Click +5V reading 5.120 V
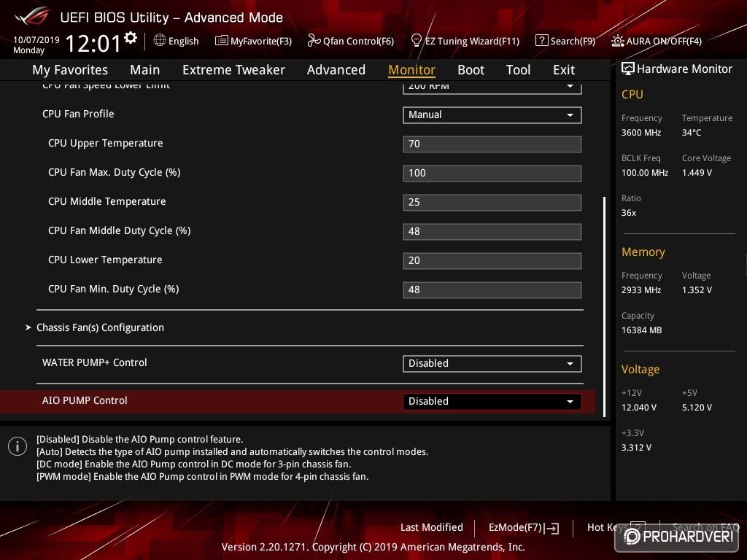Screen dimensions: 747x560 (697, 408)
